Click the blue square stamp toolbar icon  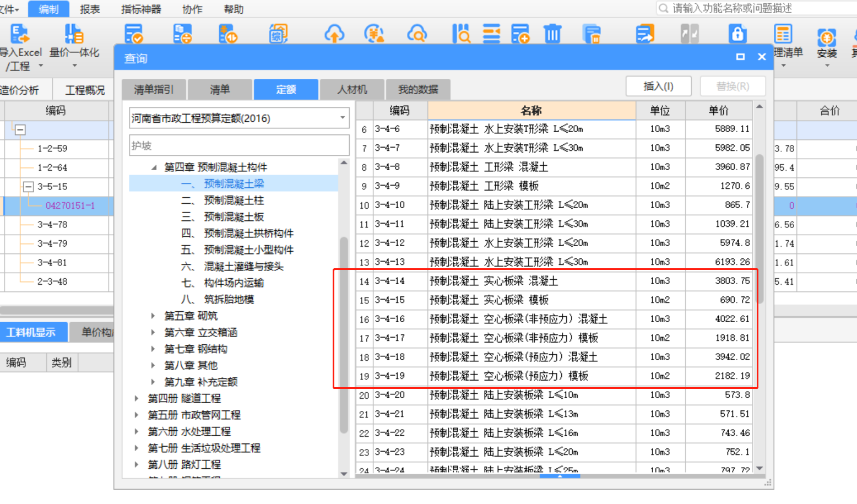click(x=278, y=34)
